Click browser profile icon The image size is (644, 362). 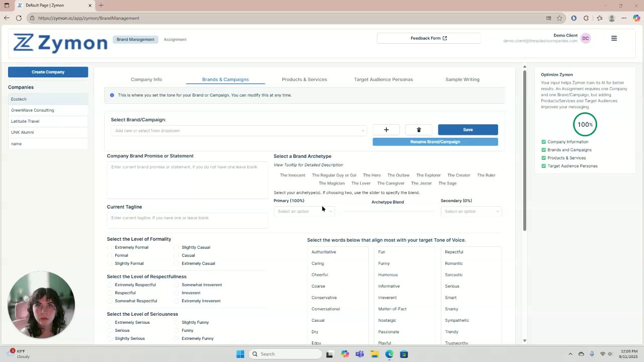612,18
